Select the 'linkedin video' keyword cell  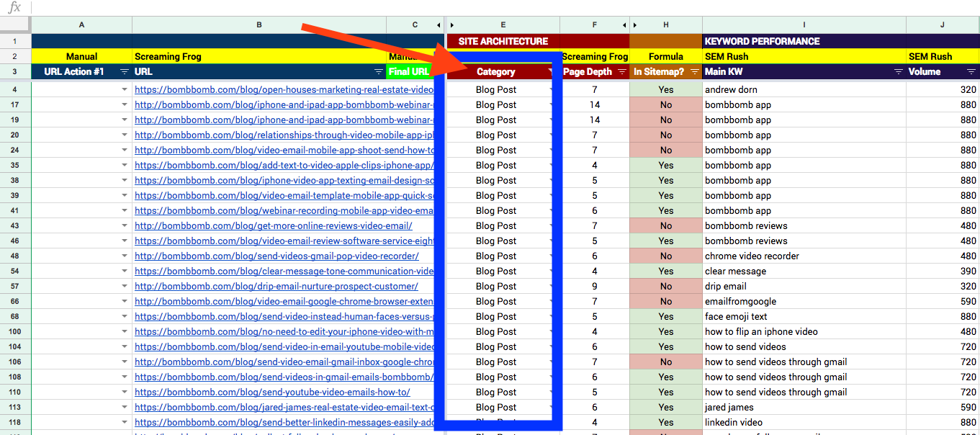[804, 423]
